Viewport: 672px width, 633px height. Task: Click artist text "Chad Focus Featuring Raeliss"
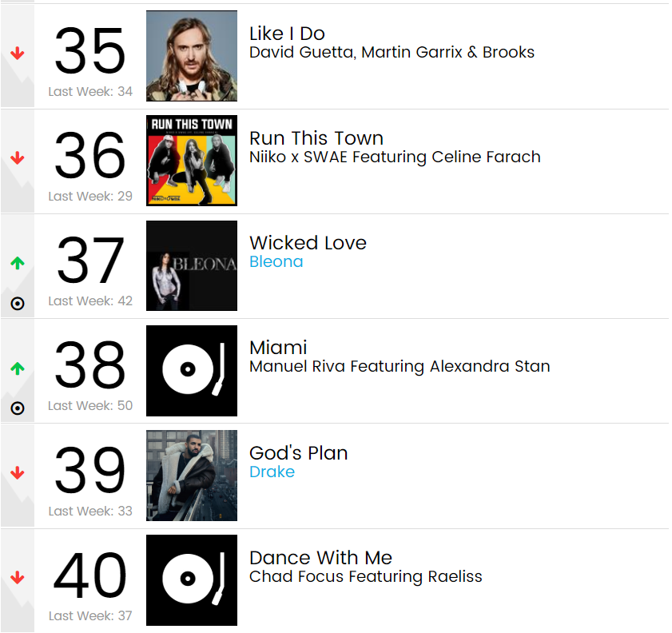(366, 576)
